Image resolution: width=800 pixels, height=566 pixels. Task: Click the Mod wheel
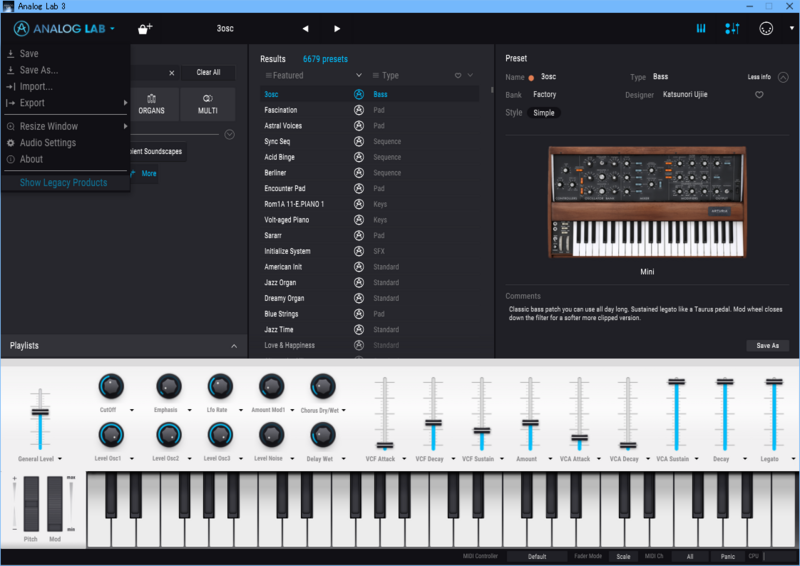55,504
